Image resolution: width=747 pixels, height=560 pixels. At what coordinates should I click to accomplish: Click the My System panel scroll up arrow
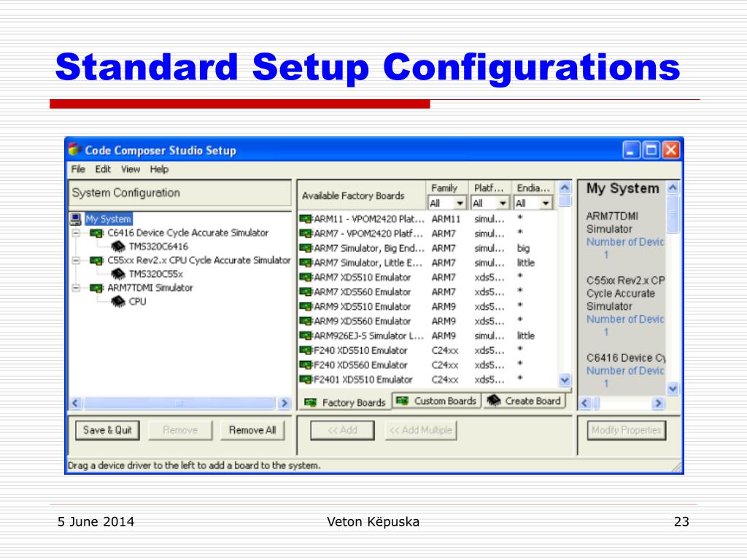(673, 187)
